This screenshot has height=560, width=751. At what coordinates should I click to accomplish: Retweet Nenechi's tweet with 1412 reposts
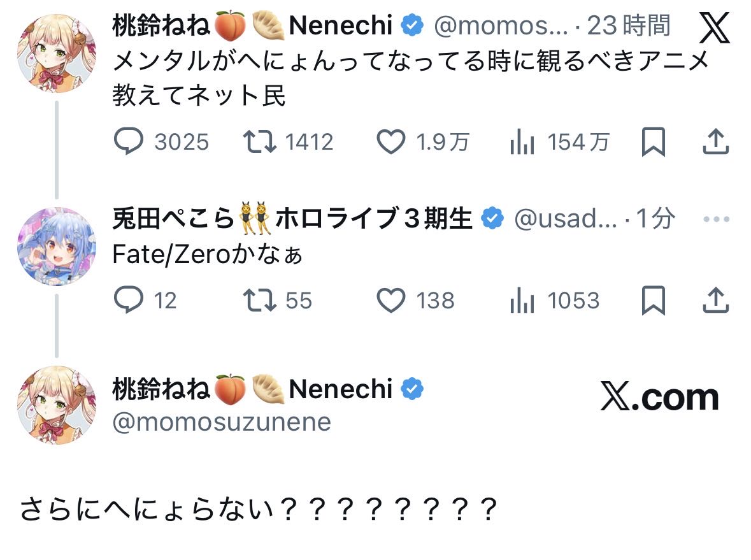[x=261, y=142]
